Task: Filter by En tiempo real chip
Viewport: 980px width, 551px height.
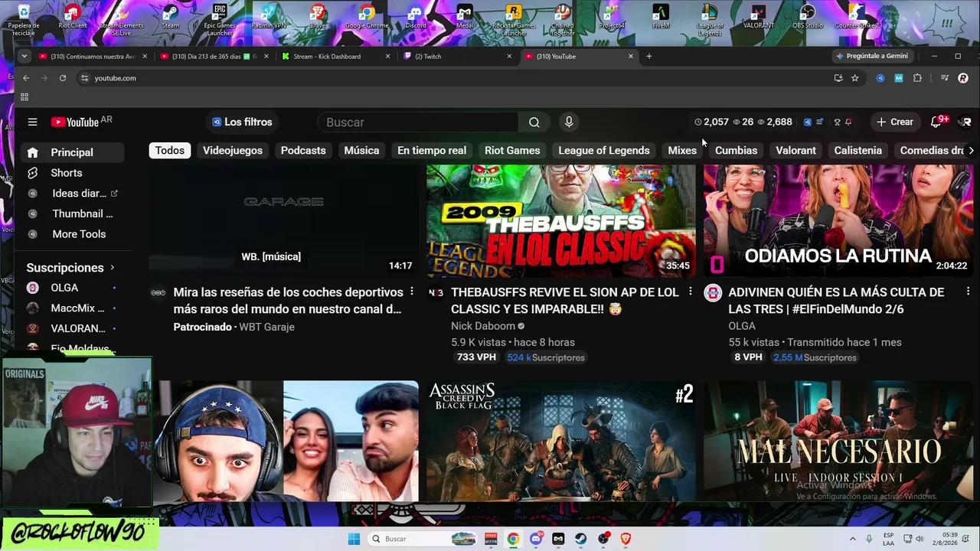Action: tap(432, 151)
